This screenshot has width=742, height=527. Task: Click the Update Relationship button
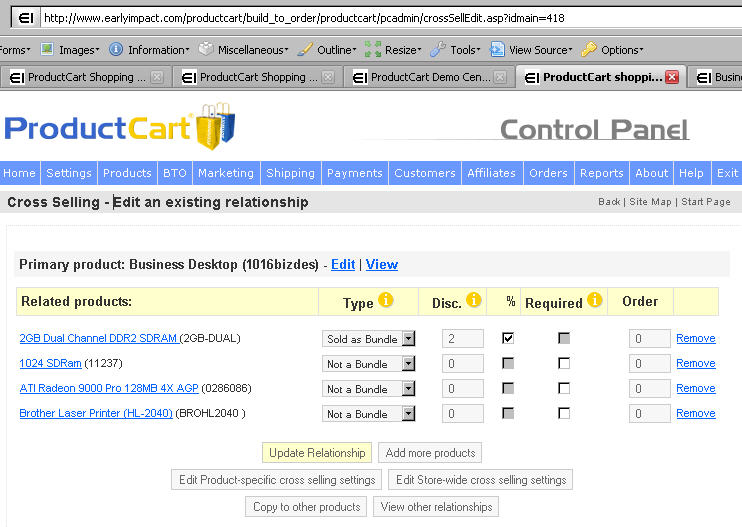(317, 453)
